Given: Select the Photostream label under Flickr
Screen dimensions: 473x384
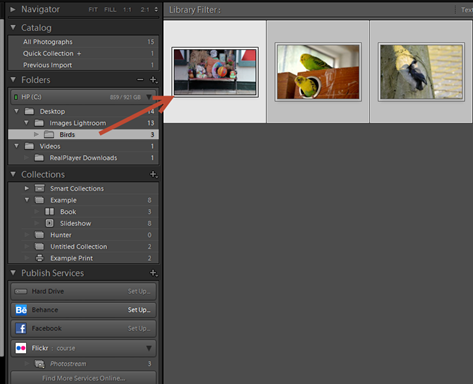Looking at the screenshot, I should (x=68, y=364).
